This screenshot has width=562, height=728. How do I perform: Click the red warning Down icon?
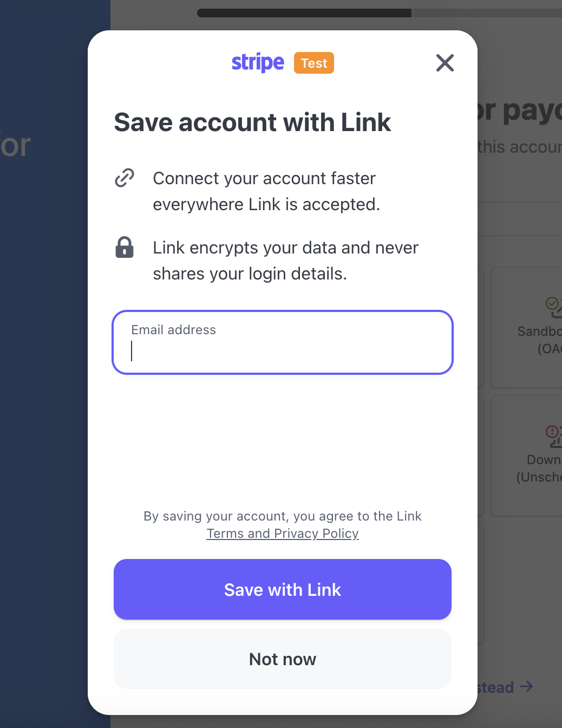[554, 435]
